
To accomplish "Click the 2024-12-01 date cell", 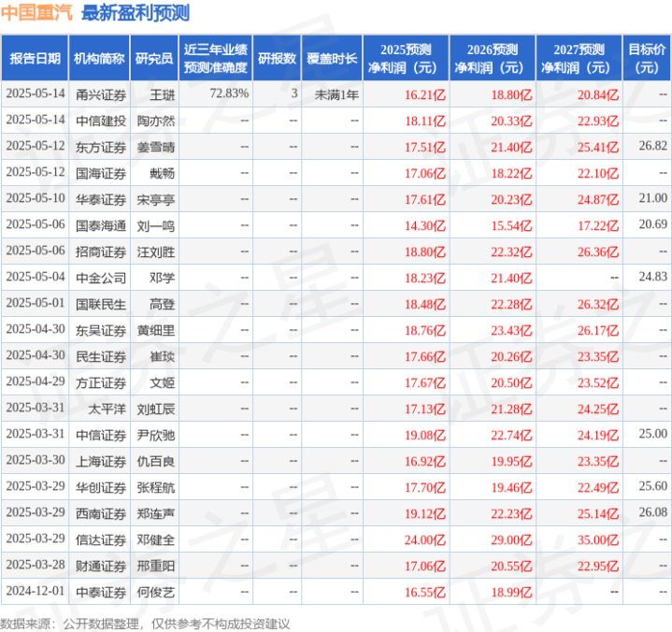I will click(x=36, y=591).
